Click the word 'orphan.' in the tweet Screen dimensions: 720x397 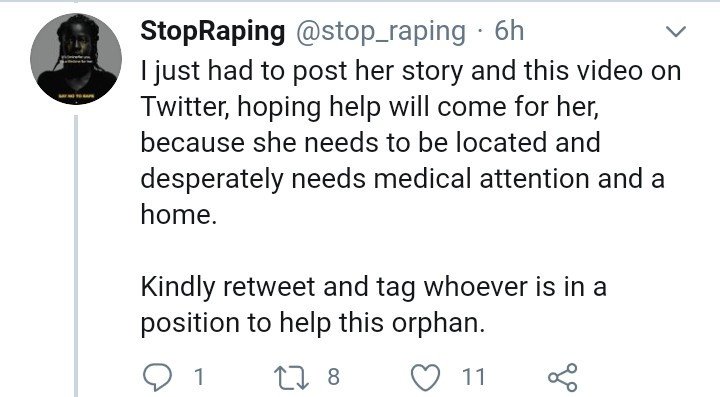tap(439, 324)
